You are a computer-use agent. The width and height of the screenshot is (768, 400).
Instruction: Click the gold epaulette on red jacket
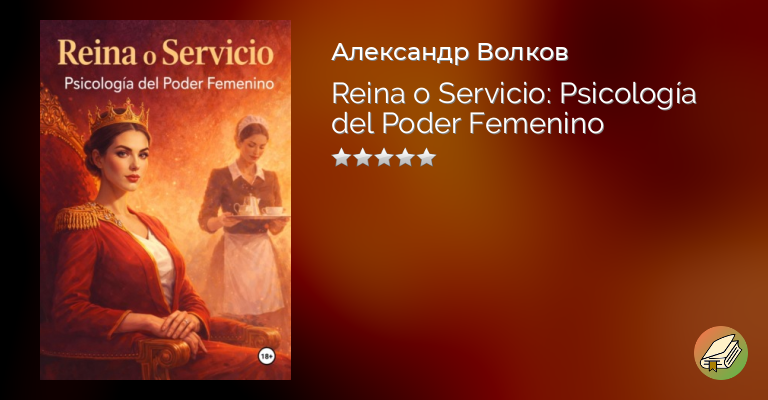[84, 215]
